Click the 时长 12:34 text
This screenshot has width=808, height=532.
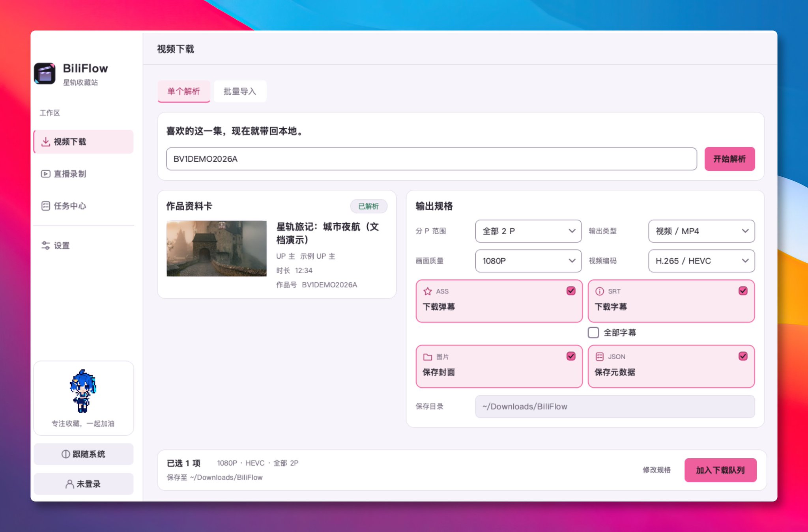pos(294,271)
